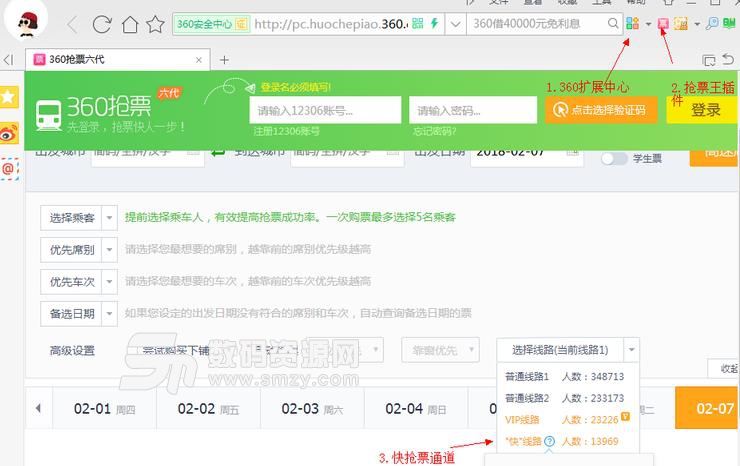
Task: Focus the 12306 account input field
Action: pos(325,110)
